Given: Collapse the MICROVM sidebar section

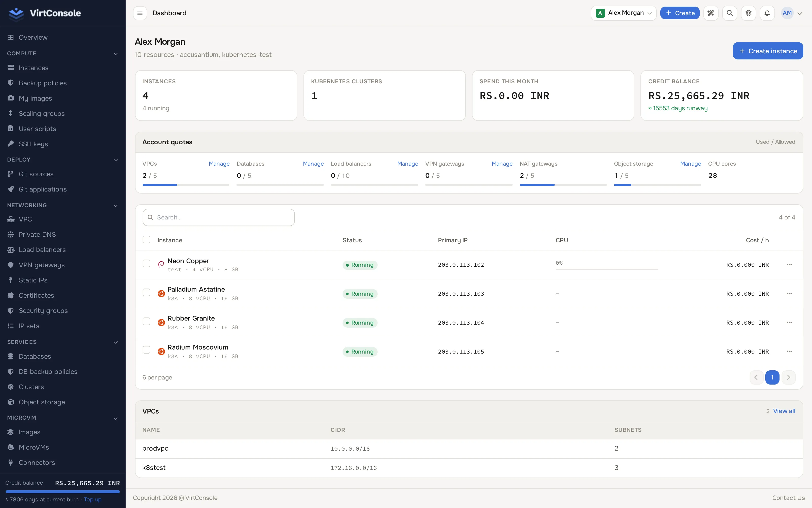Looking at the screenshot, I should pyautogui.click(x=116, y=418).
